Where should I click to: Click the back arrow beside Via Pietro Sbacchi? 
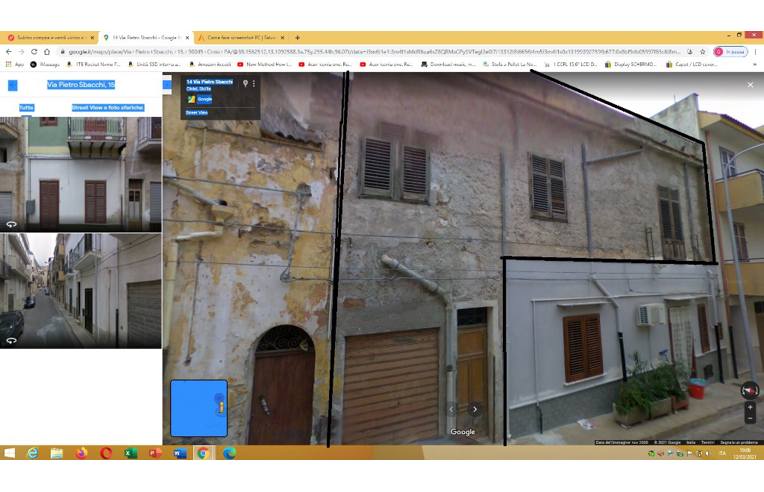[13, 85]
